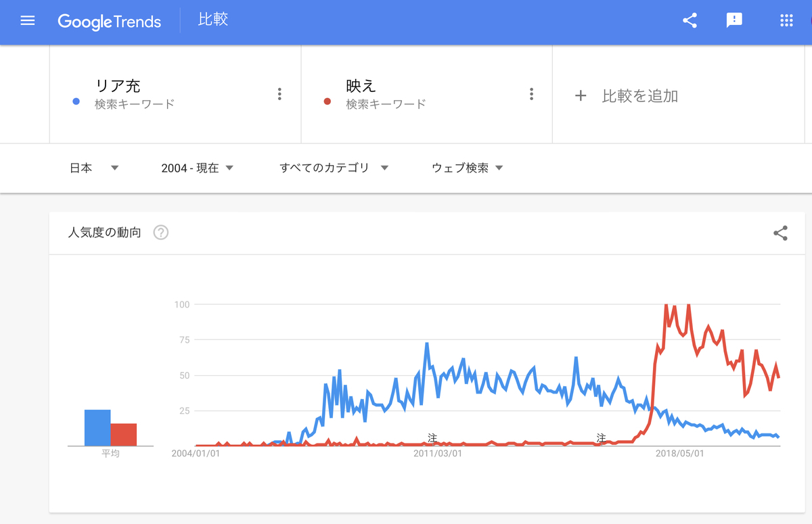Send feedback via the speech bubble icon
The image size is (812, 524).
pos(734,20)
